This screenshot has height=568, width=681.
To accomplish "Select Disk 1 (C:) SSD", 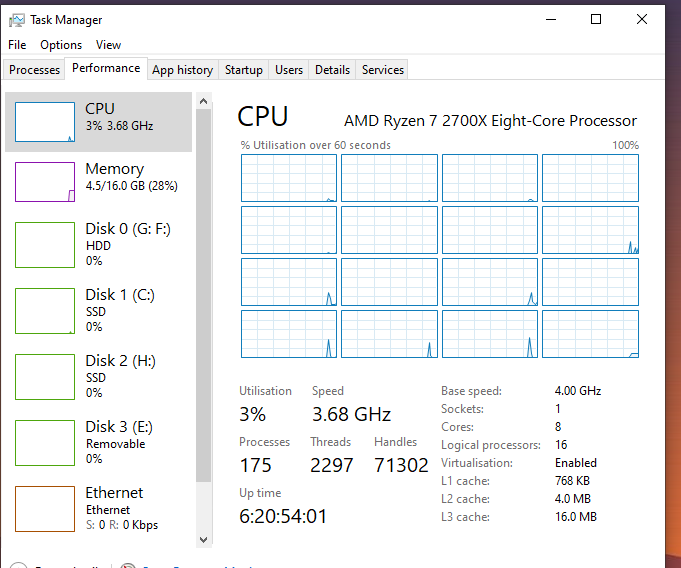I will [99, 311].
